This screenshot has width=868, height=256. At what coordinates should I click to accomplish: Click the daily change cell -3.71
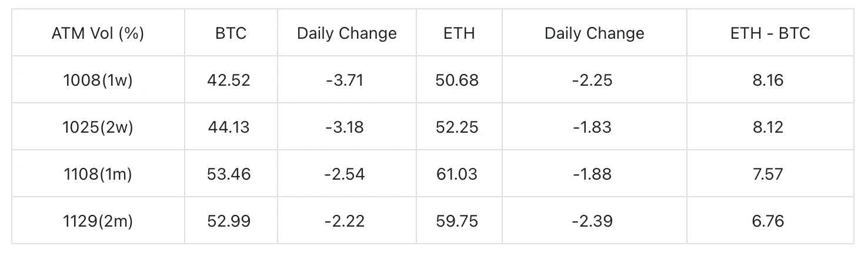click(x=345, y=80)
